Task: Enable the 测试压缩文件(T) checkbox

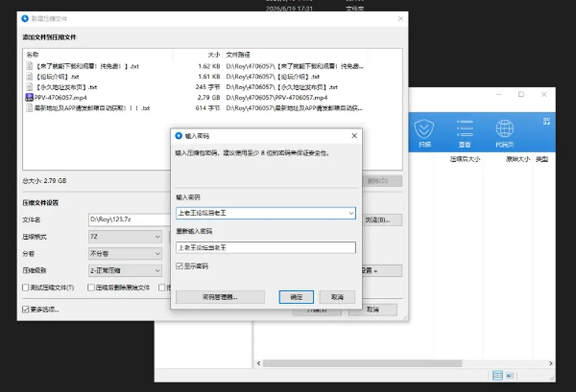Action: click(25, 287)
